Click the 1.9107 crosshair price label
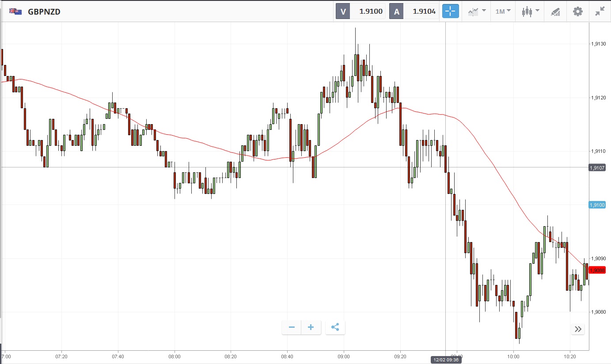611x364 pixels. 597,167
